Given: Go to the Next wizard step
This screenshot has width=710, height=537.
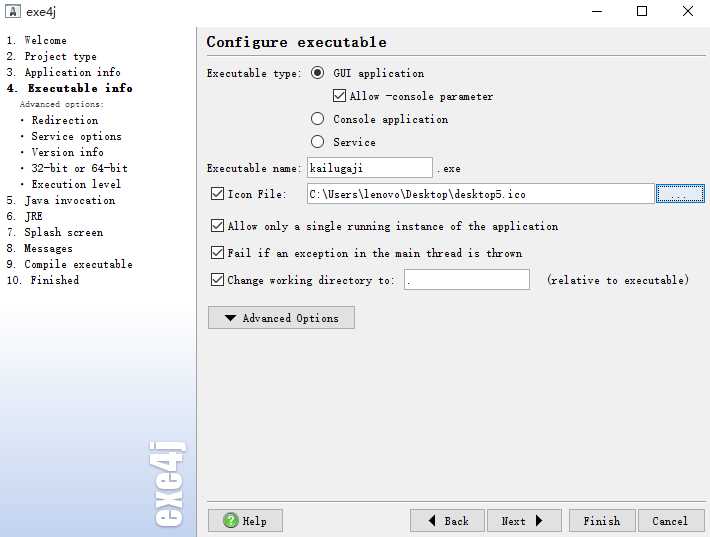Looking at the screenshot, I should [x=524, y=521].
